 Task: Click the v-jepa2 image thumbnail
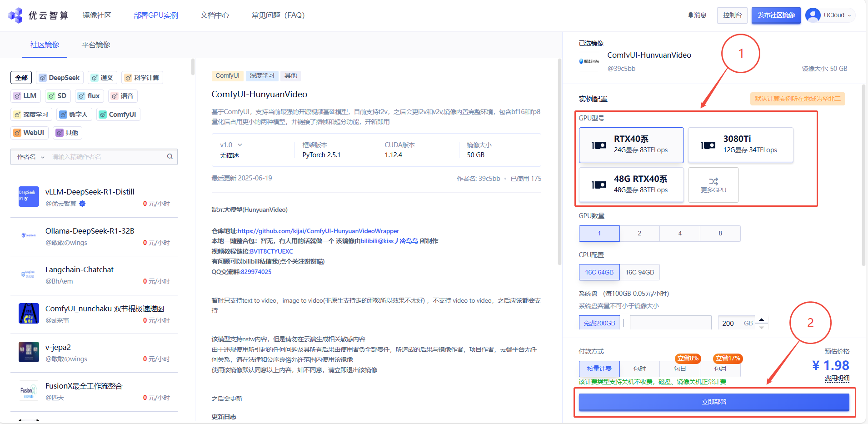coord(29,352)
